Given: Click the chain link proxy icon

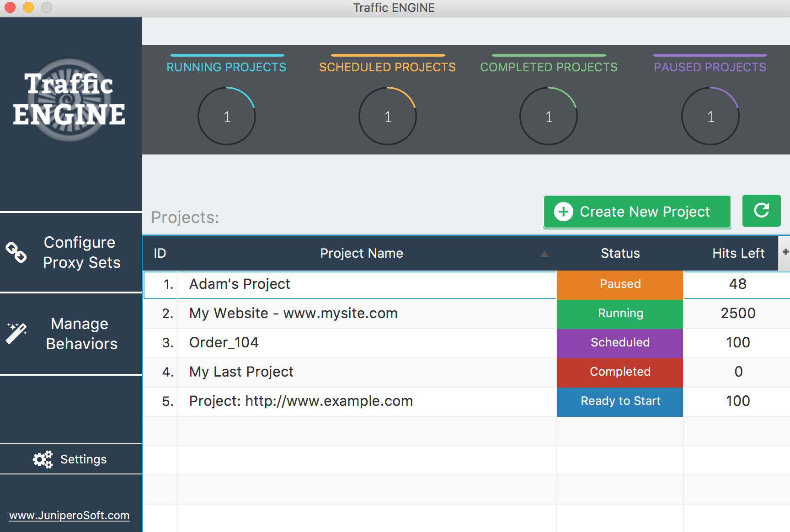Looking at the screenshot, I should tap(16, 252).
